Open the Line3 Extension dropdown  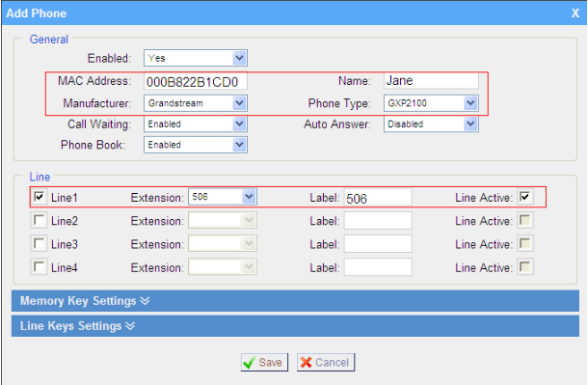(x=223, y=244)
